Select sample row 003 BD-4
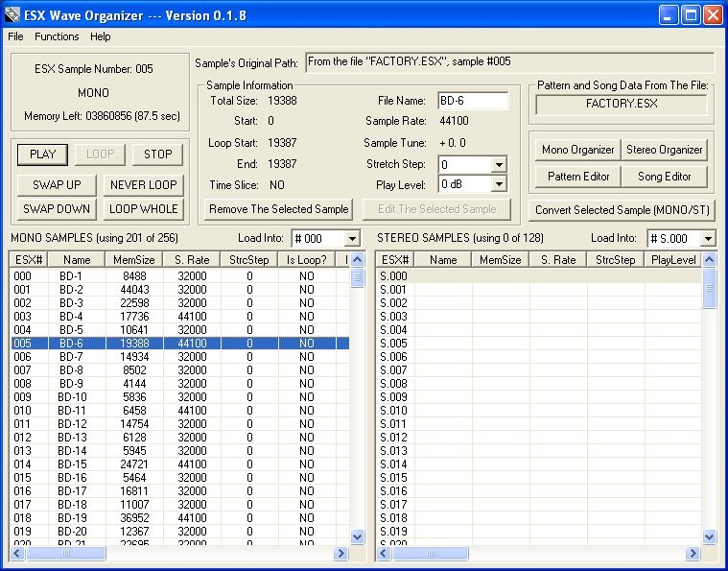Viewport: 728px width, 571px height. [x=179, y=317]
